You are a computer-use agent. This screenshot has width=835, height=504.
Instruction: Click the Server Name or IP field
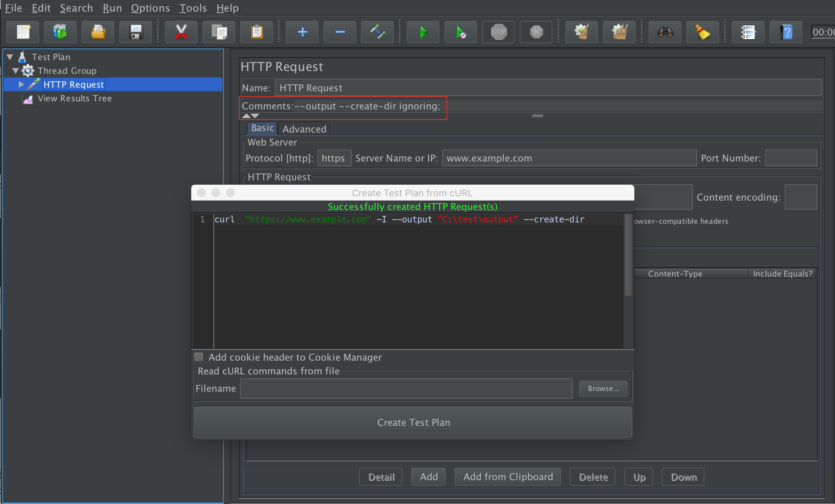click(567, 158)
